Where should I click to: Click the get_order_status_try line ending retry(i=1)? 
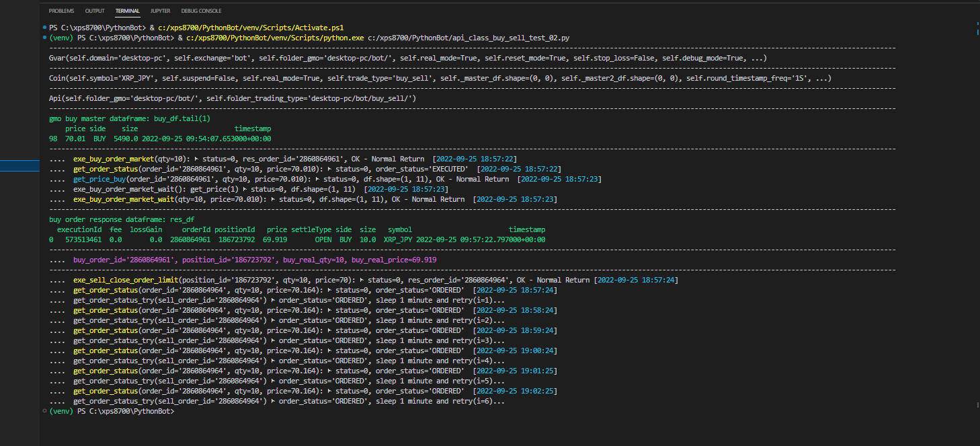(277, 300)
